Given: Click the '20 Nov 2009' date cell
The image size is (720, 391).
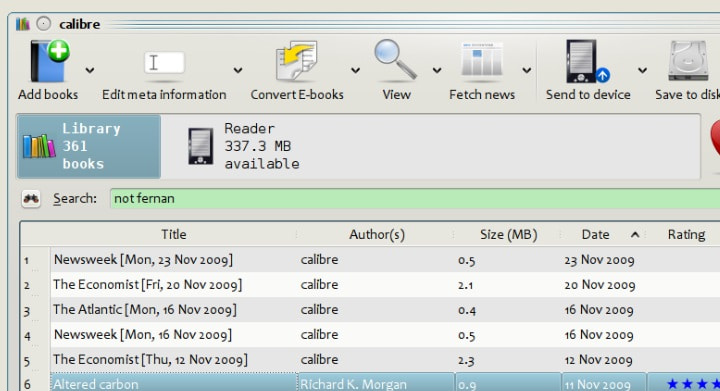Looking at the screenshot, I should coord(600,285).
